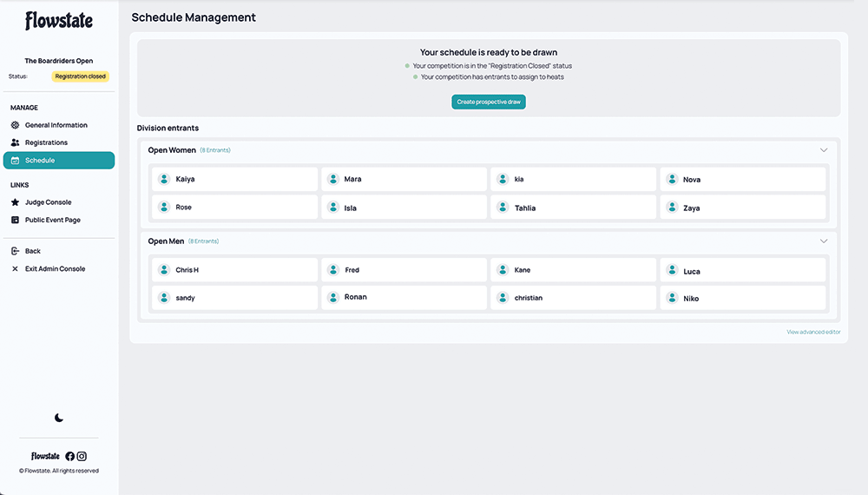Click the Flowstate logo at top
868x495 pixels.
coord(59,21)
